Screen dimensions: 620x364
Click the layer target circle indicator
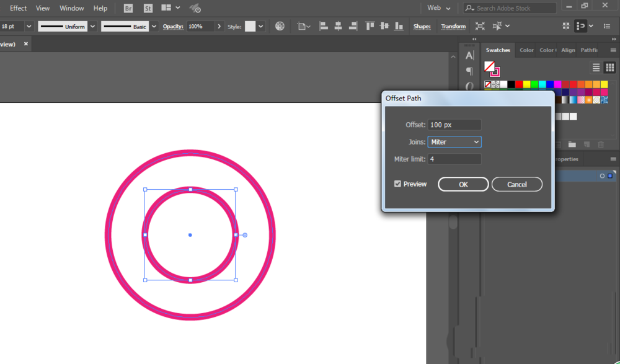point(602,176)
